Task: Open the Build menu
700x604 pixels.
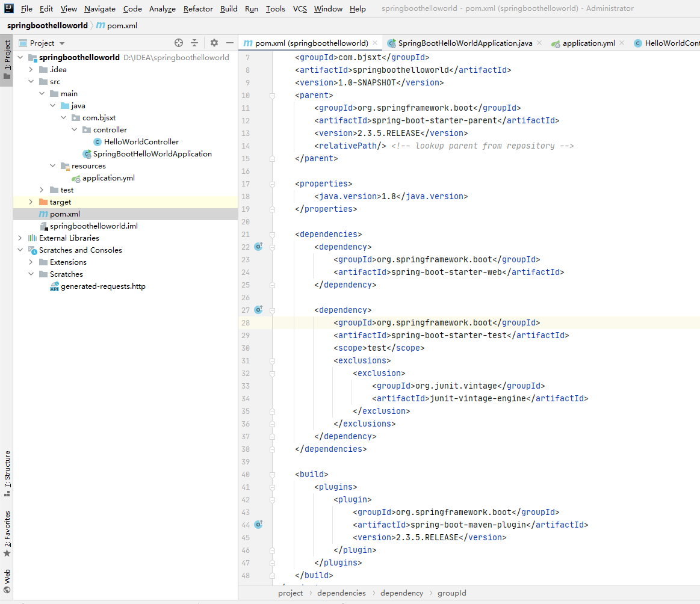Action: click(229, 8)
